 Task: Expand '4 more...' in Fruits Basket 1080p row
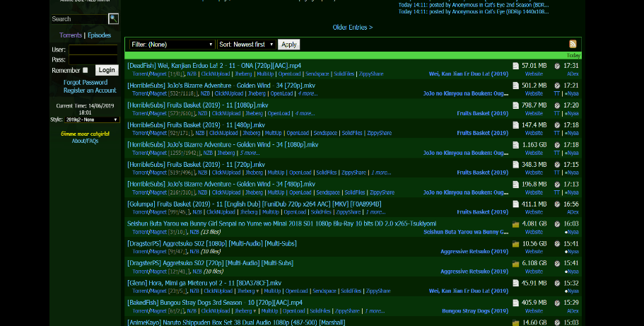[305, 113]
